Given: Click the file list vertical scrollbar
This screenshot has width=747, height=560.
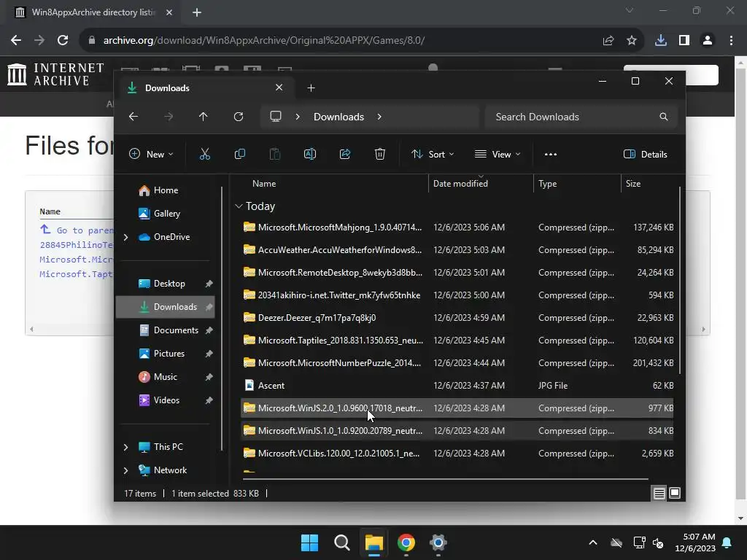Looking at the screenshot, I should coord(680,281).
